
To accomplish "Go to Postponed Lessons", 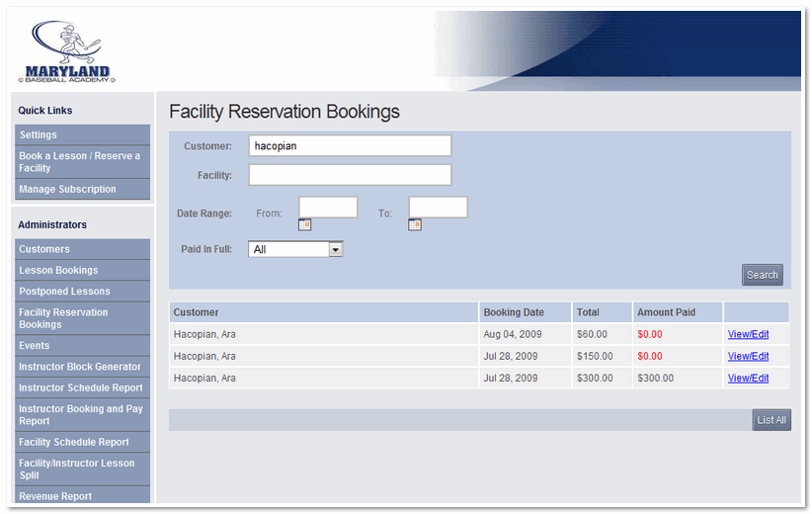I will 82,292.
